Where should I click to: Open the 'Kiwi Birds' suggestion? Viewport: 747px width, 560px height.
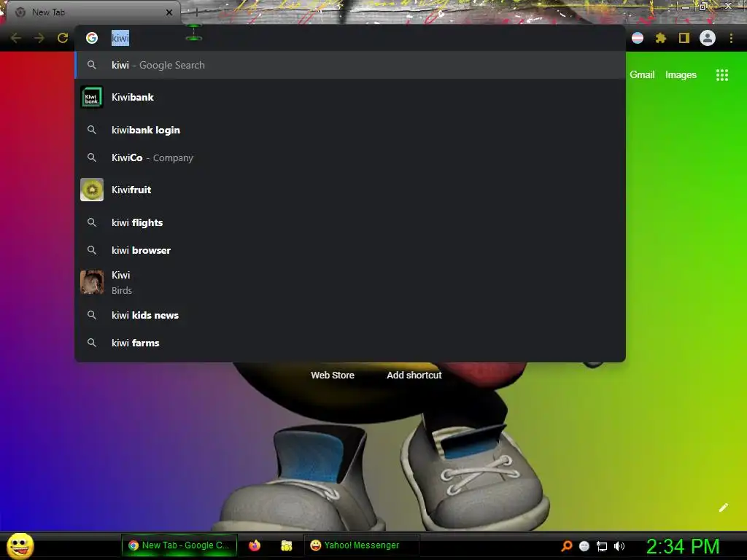click(349, 282)
